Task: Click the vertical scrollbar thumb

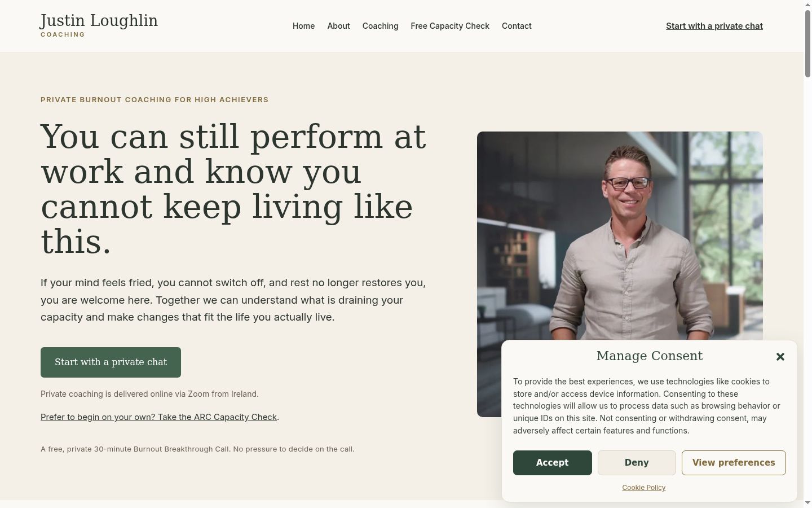Action: pyautogui.click(x=807, y=43)
